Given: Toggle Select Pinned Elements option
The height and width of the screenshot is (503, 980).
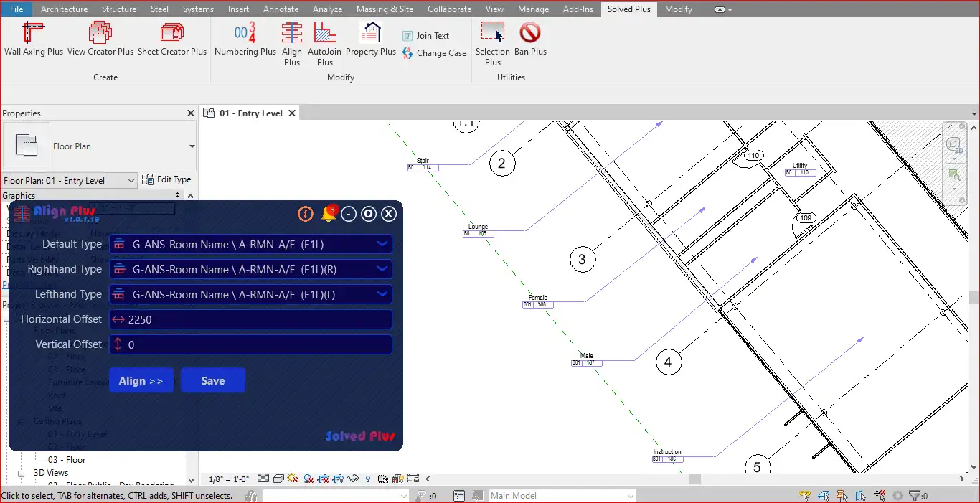Looking at the screenshot, I should click(843, 496).
